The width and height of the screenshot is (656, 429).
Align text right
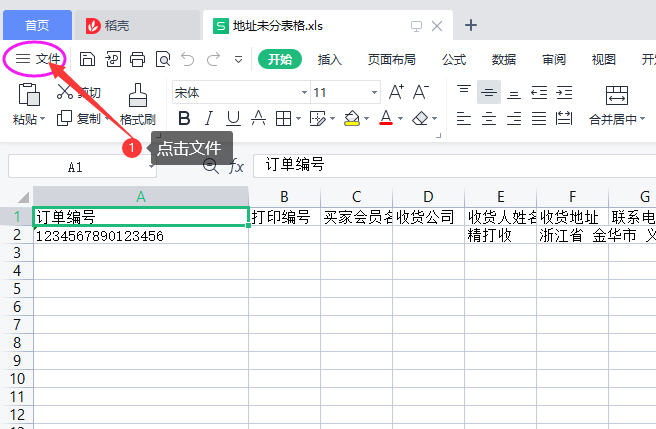pos(514,119)
